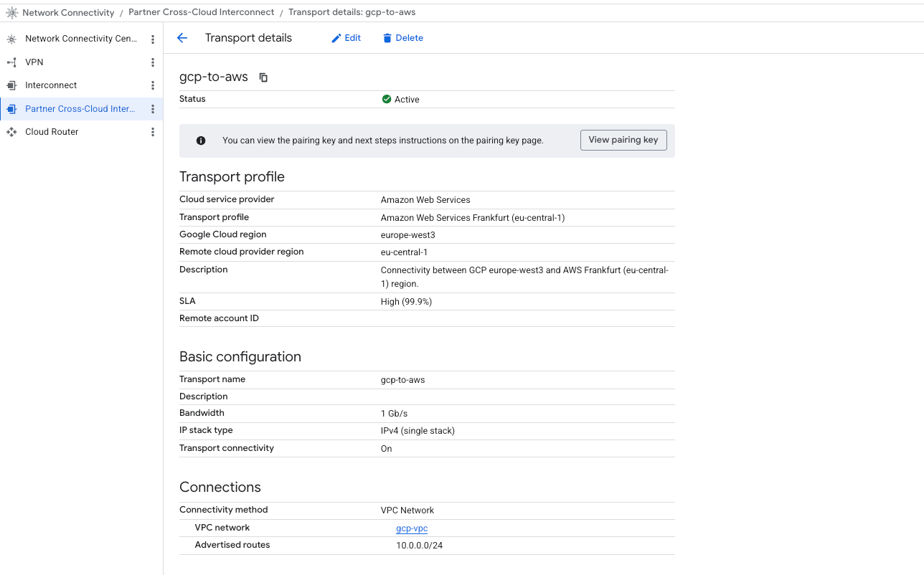Copy the gcp-to-aws transport name
Viewport: 924px width, 575px height.
pos(263,77)
